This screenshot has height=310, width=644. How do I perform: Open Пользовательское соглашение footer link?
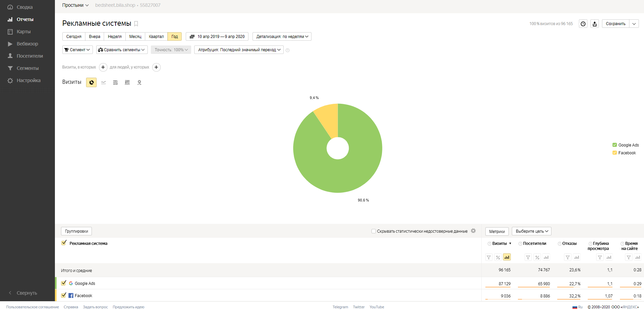pyautogui.click(x=33, y=307)
